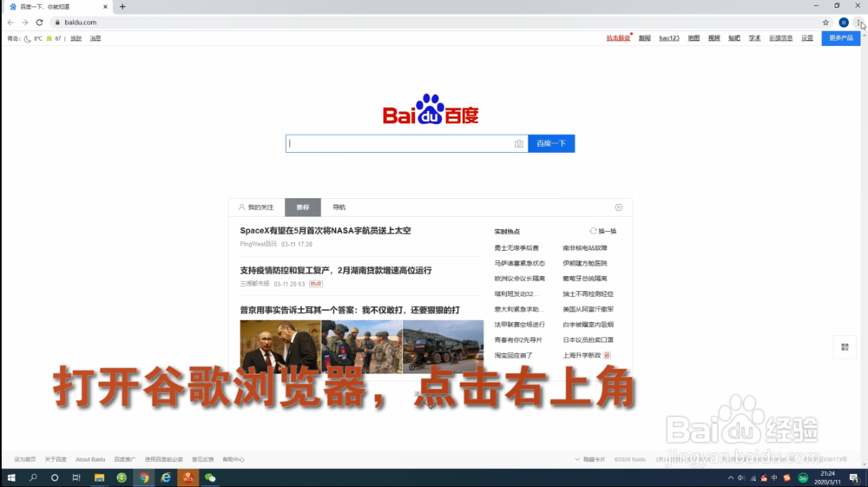Open hot topic 美国从阿富汗撤军
Screen dimensions: 868x487
coord(588,309)
